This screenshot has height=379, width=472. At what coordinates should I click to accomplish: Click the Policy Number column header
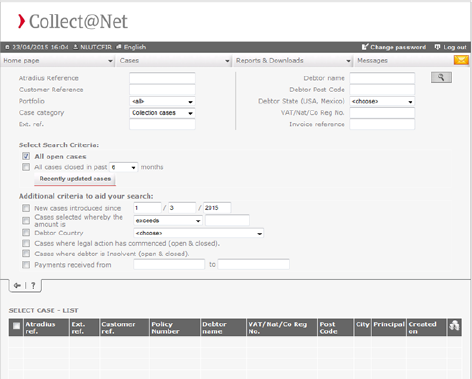point(175,327)
